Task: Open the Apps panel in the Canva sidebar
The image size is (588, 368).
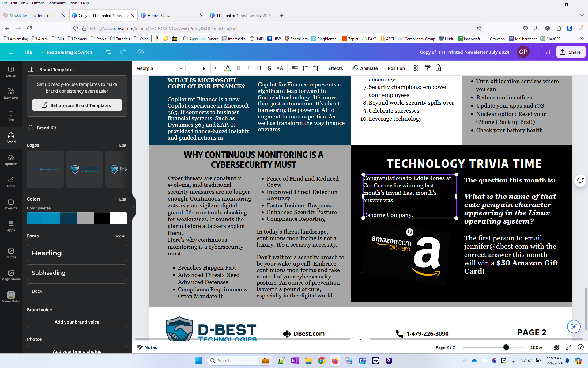Action: click(x=11, y=226)
